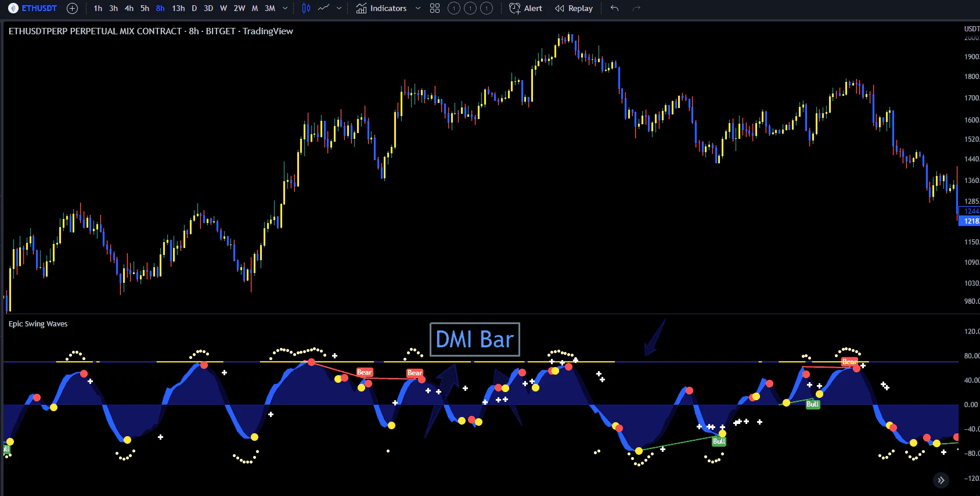Select the 5h timeframe
980x496 pixels.
(x=145, y=8)
